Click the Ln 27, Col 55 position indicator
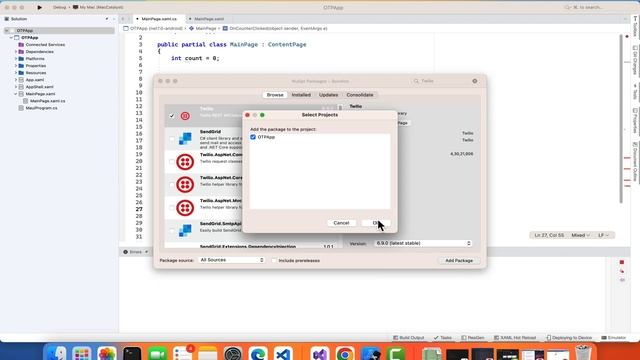640x360 pixels. [549, 235]
